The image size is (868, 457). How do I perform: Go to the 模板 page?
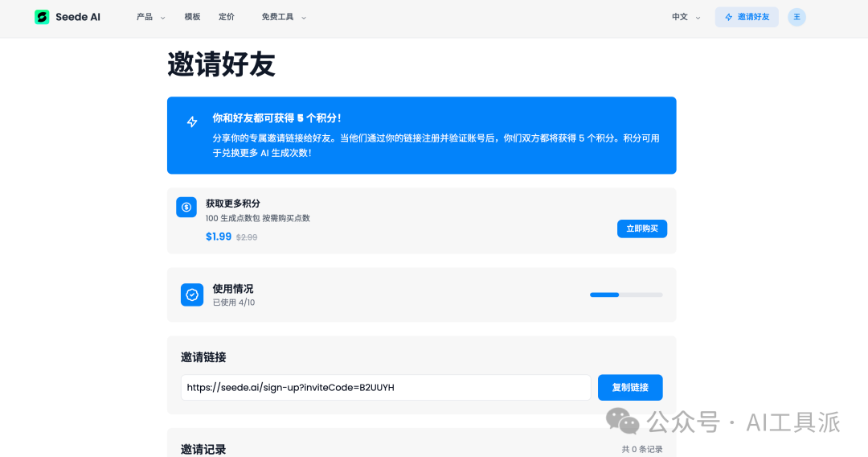point(192,17)
